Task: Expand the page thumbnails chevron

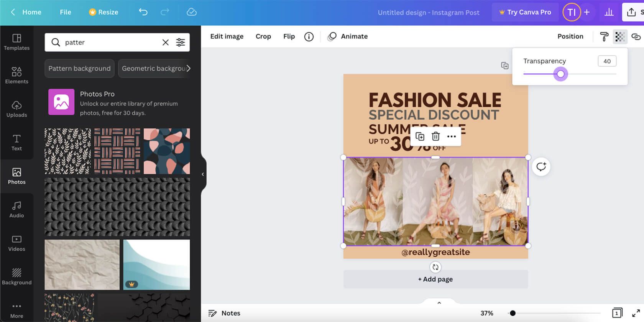Action: 439,303
